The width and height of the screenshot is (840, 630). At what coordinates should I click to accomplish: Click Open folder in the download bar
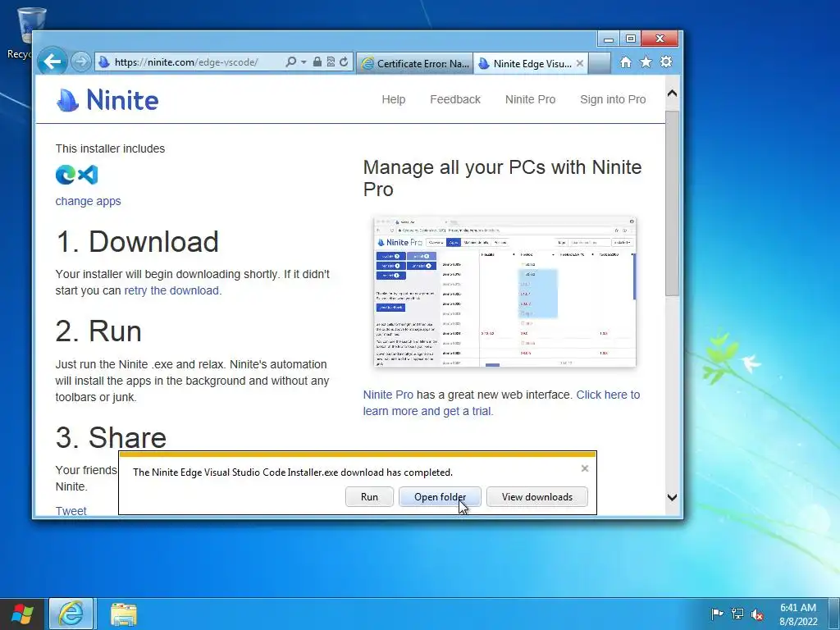coord(440,496)
